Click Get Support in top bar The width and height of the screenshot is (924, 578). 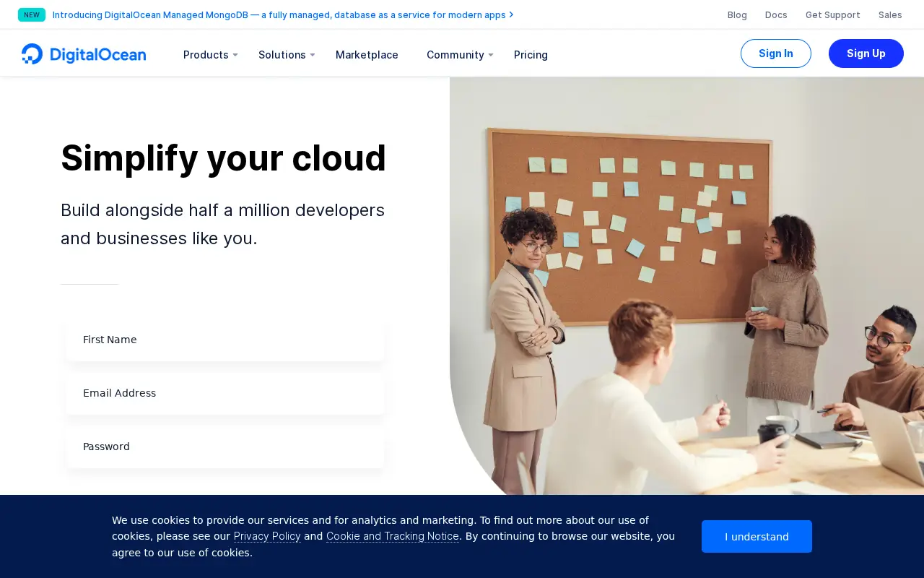pos(832,14)
